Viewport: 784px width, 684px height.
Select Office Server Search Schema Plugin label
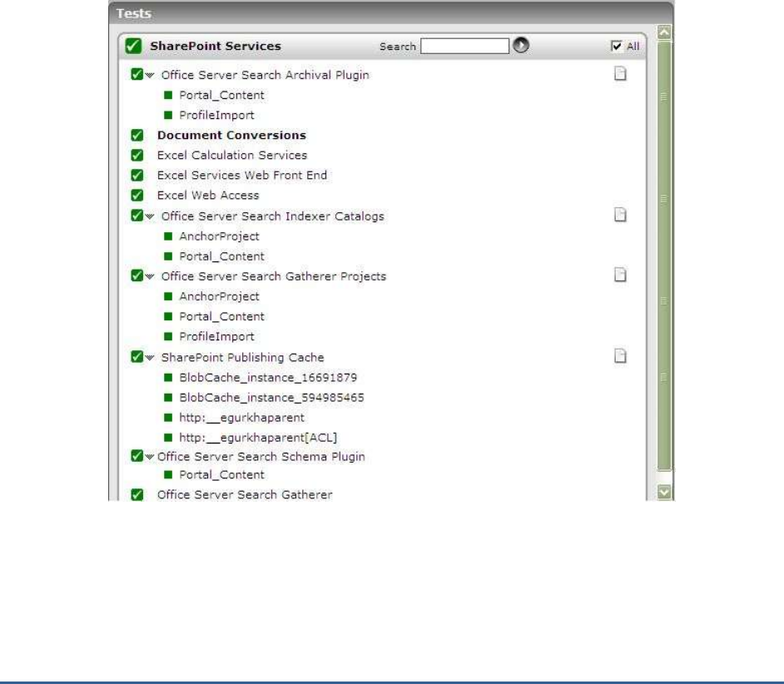pyautogui.click(x=261, y=457)
